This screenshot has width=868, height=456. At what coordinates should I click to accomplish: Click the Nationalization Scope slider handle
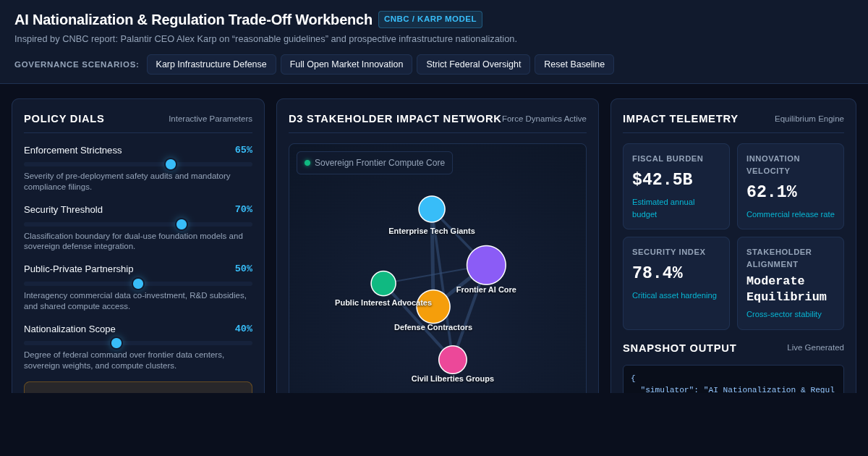(x=116, y=343)
